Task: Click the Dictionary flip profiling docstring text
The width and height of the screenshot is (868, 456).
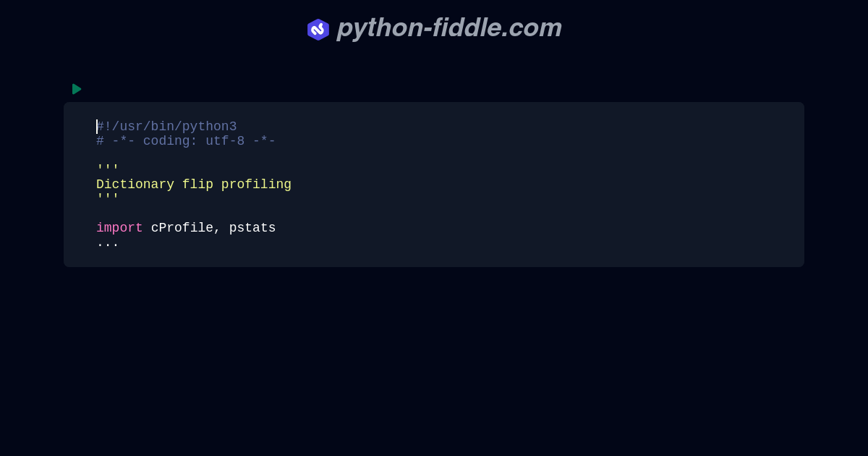Action: tap(194, 184)
